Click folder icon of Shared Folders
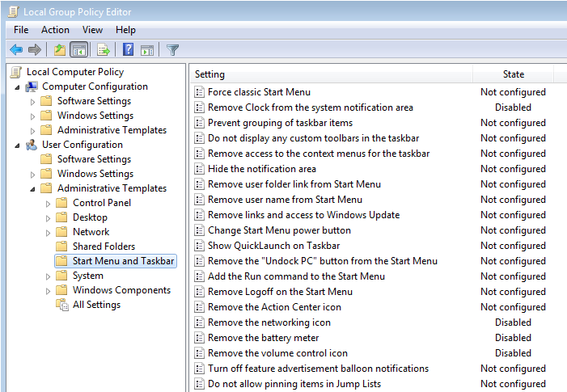Image resolution: width=567 pixels, height=392 pixels. tap(61, 247)
